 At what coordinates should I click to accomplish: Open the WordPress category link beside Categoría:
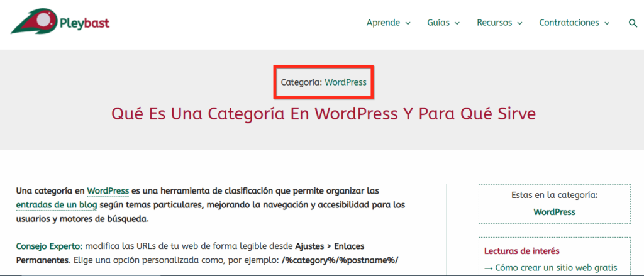[x=345, y=82]
